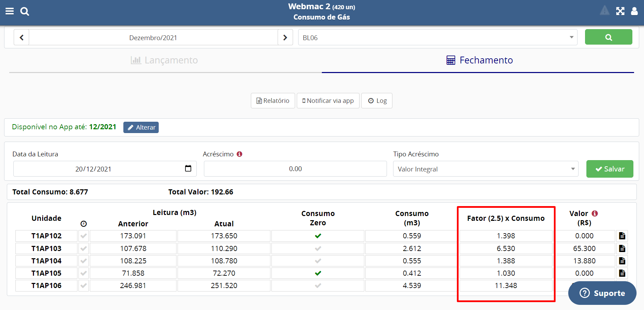The image size is (644, 310).
Task: Switch to the Lançamento tab
Action: tap(165, 60)
